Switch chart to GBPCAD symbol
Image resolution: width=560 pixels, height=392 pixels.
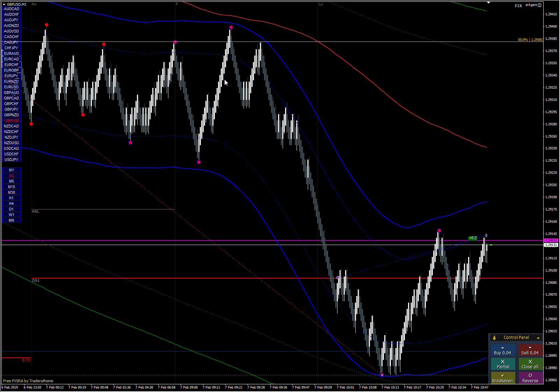tap(12, 98)
